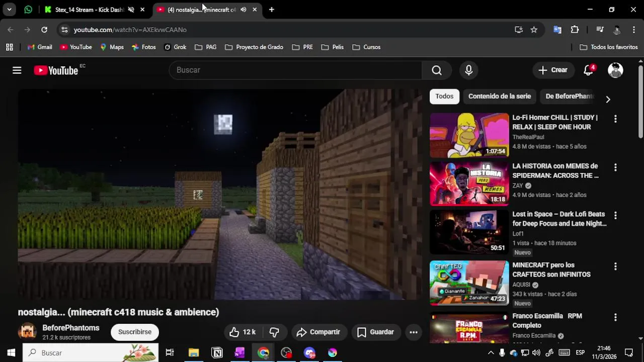Open the YouTube account avatar menu
The image size is (644, 362).
coord(615,70)
